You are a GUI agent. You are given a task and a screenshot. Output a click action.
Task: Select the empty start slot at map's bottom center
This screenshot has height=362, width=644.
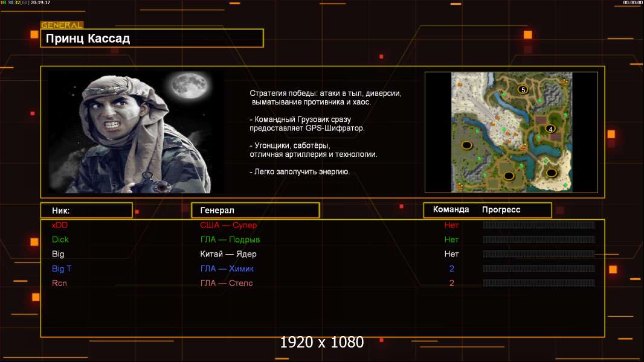click(x=509, y=176)
